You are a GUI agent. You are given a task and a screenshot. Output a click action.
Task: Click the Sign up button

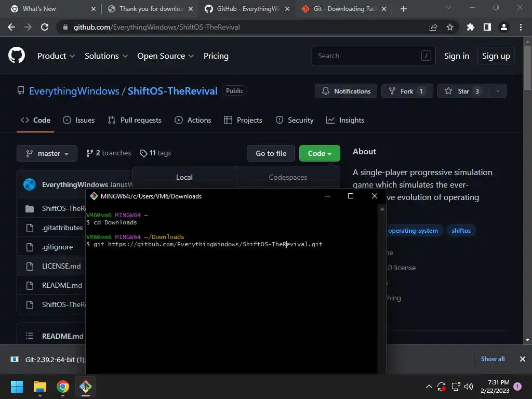pos(496,56)
